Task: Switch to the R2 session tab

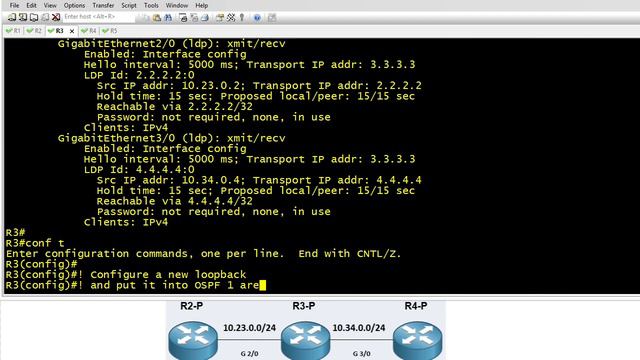Action: coord(34,31)
